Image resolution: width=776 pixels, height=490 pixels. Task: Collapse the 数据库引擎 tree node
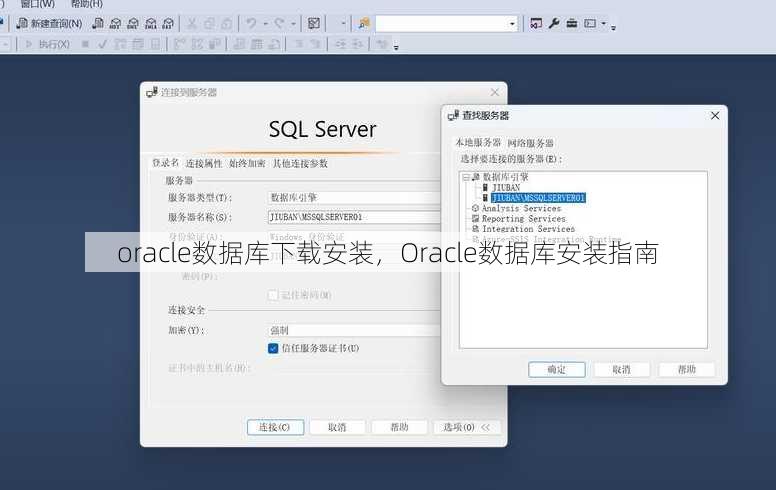(466, 177)
